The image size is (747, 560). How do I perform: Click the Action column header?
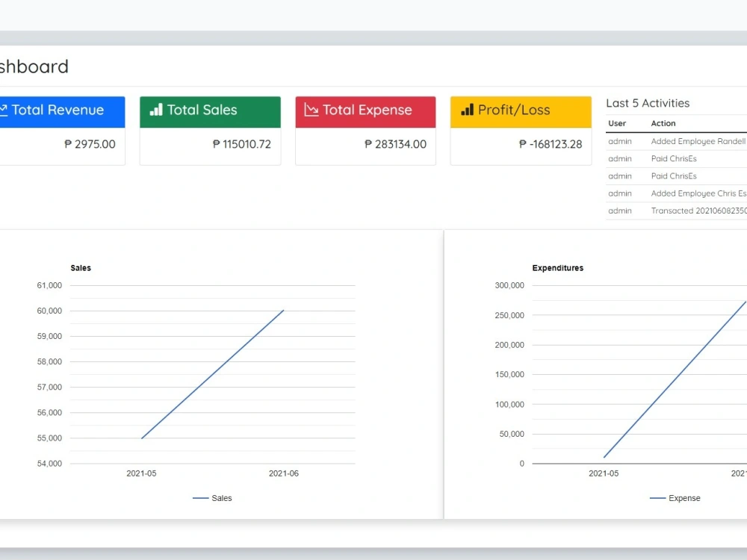pyautogui.click(x=663, y=123)
